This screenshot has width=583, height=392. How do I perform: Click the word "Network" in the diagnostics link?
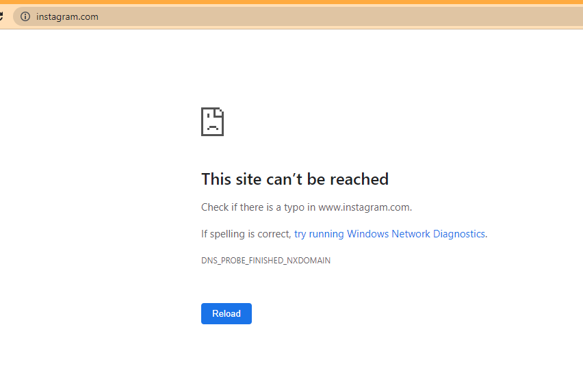coord(411,234)
